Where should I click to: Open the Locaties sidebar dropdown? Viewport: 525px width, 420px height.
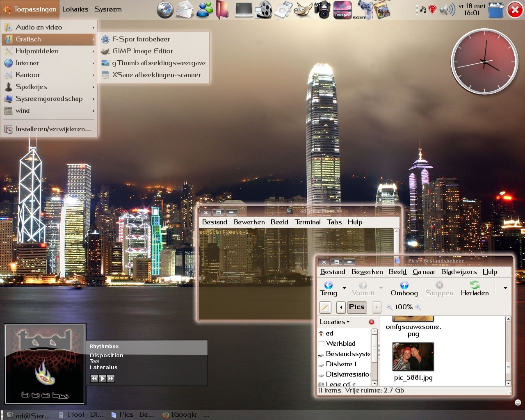335,322
